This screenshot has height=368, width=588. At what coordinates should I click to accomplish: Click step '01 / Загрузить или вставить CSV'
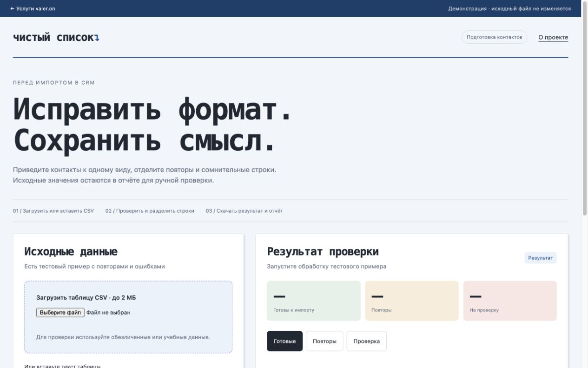[x=53, y=211]
